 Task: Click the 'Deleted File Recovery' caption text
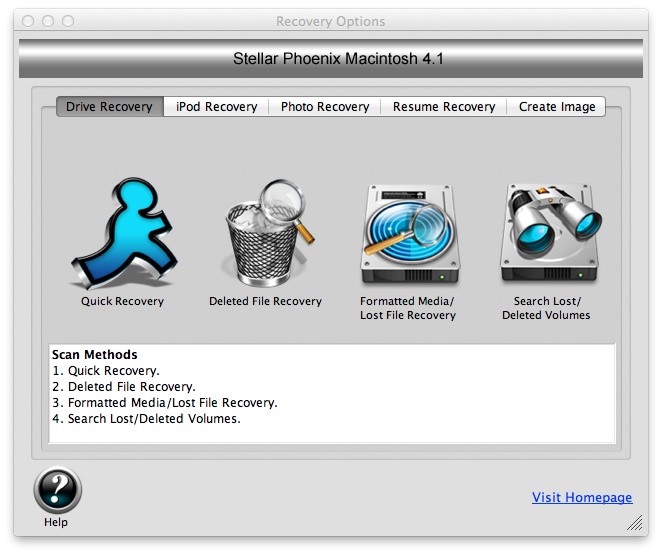[x=265, y=301]
